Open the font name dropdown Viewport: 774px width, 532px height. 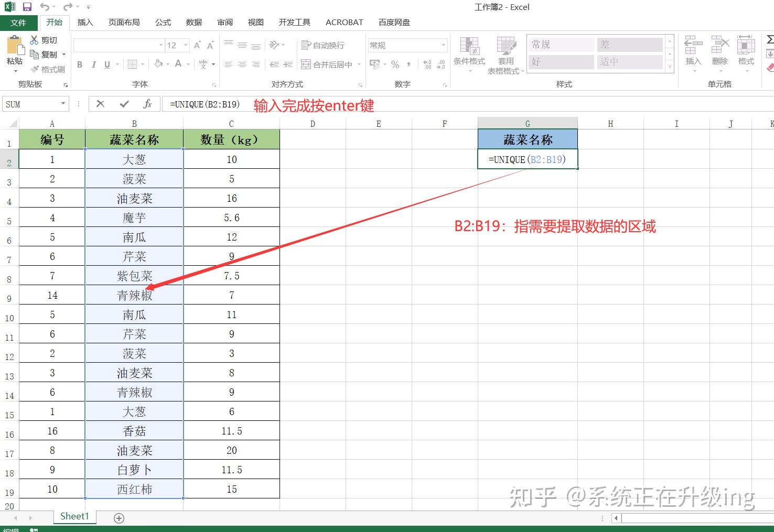(x=160, y=45)
